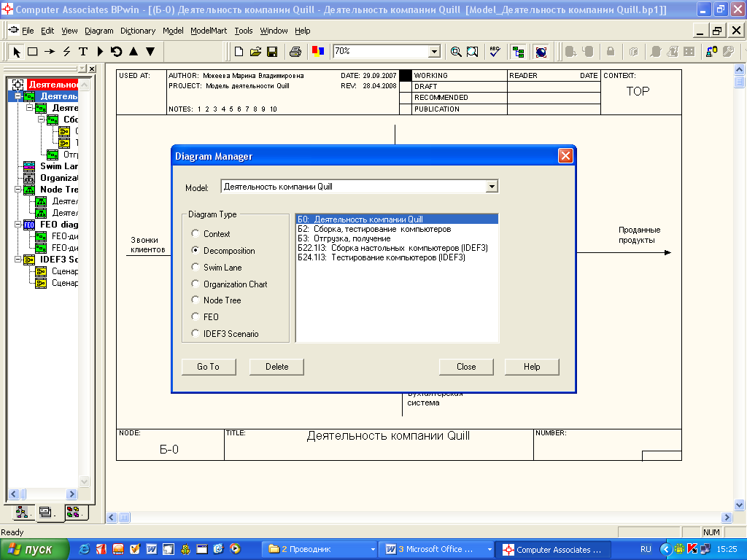Viewport: 747px width, 560px height.
Task: Click the Help button in Diagram Manager
Action: point(532,367)
